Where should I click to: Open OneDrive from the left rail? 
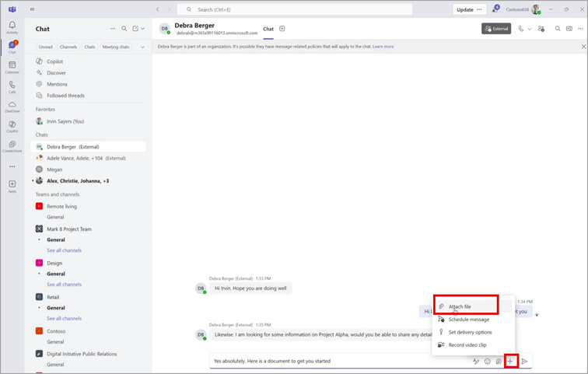coord(12,107)
